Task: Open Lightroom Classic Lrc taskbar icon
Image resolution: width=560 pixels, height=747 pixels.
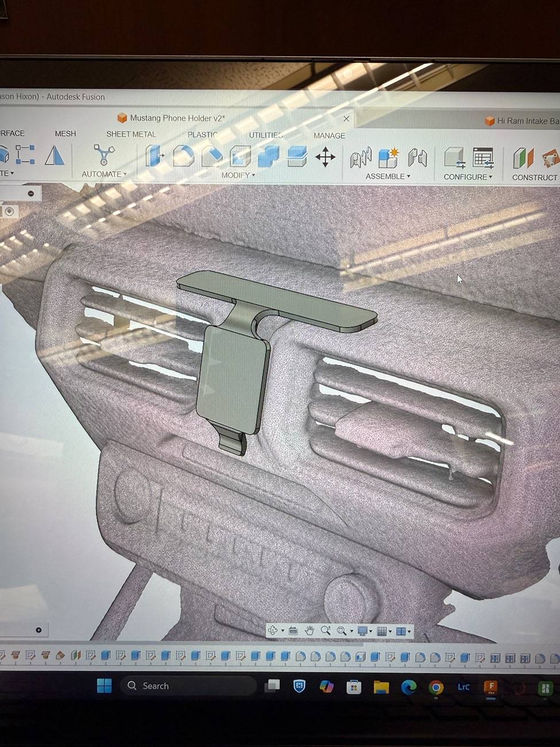Action: pyautogui.click(x=464, y=687)
